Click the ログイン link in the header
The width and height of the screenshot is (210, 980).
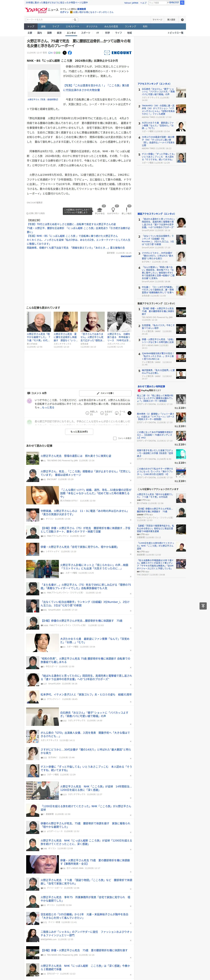pos(64,12)
